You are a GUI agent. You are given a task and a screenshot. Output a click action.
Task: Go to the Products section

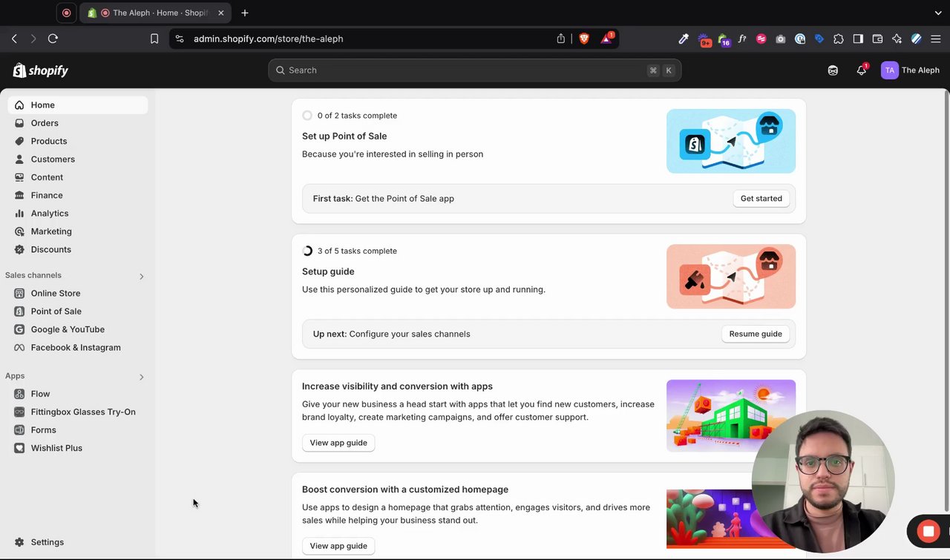click(x=78, y=141)
